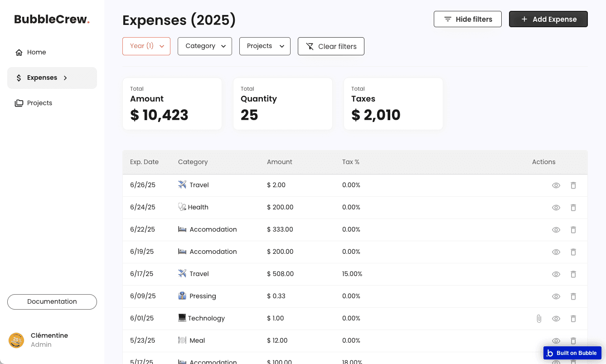
Task: Delete the 6/09/25 Pressing expense
Action: pos(573,296)
